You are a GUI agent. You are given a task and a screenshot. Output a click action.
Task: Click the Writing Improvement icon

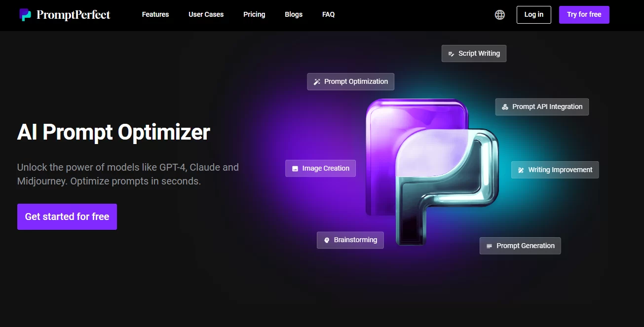[521, 170]
